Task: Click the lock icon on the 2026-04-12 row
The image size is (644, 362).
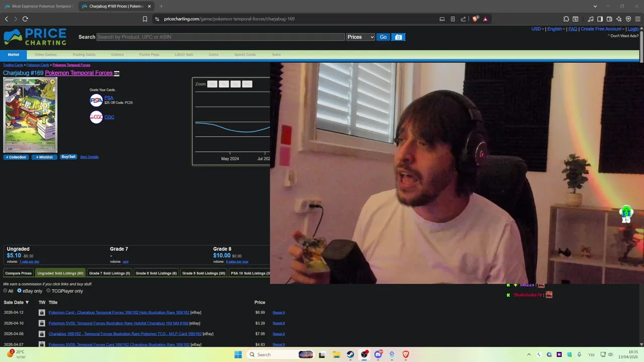Action: (x=42, y=313)
